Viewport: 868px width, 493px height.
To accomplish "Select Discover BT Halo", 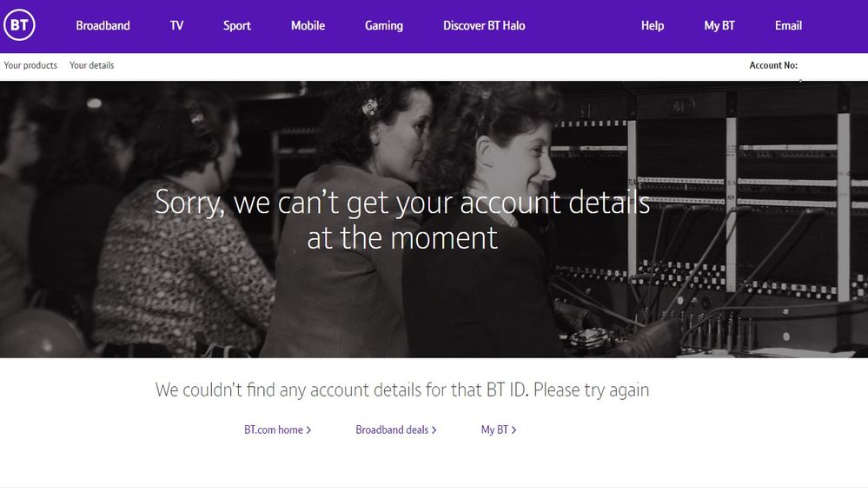I will 484,25.
